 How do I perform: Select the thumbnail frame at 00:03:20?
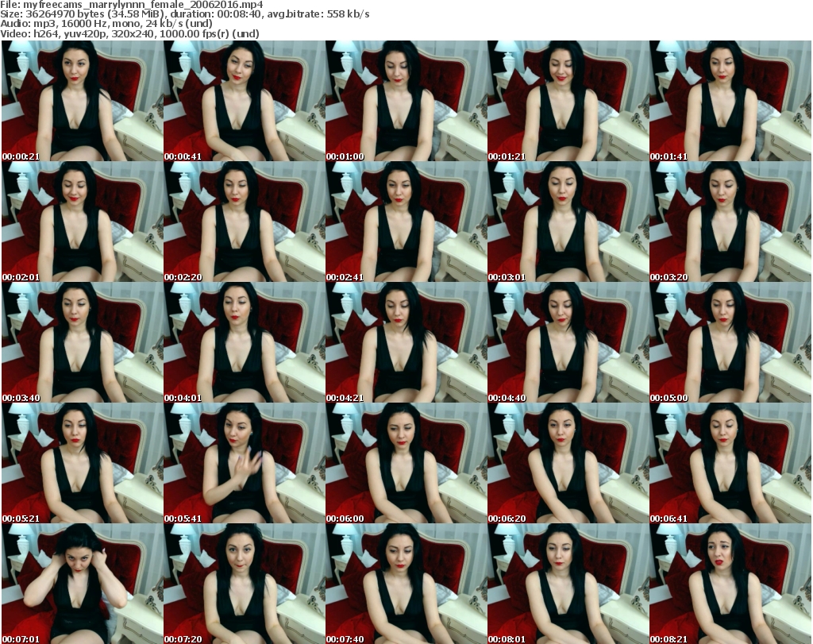[x=730, y=222]
